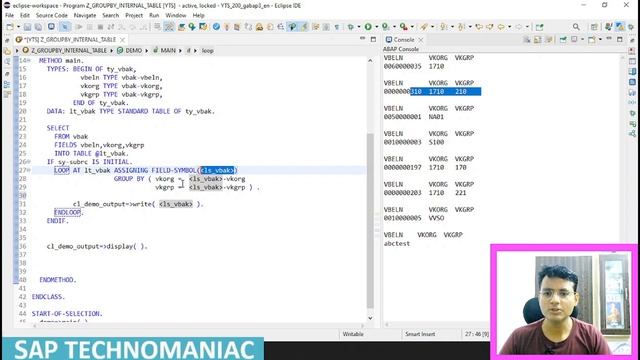640x360 pixels.
Task: Click the toolbar Search magnifier icon
Action: pos(576,27)
